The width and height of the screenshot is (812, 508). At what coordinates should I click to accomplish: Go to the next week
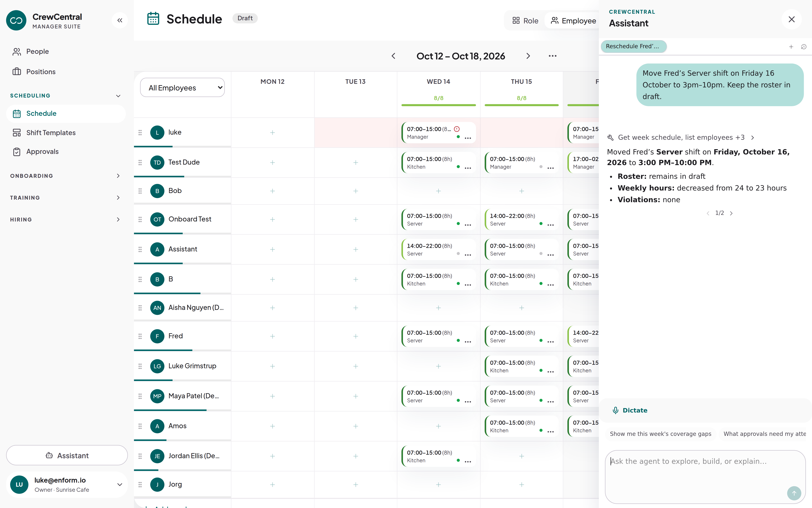528,56
